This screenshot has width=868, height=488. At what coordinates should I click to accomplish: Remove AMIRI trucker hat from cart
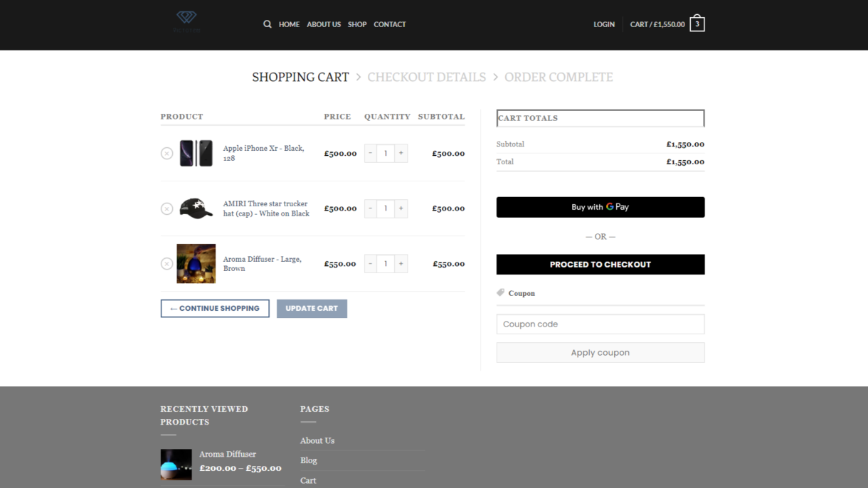click(166, 208)
